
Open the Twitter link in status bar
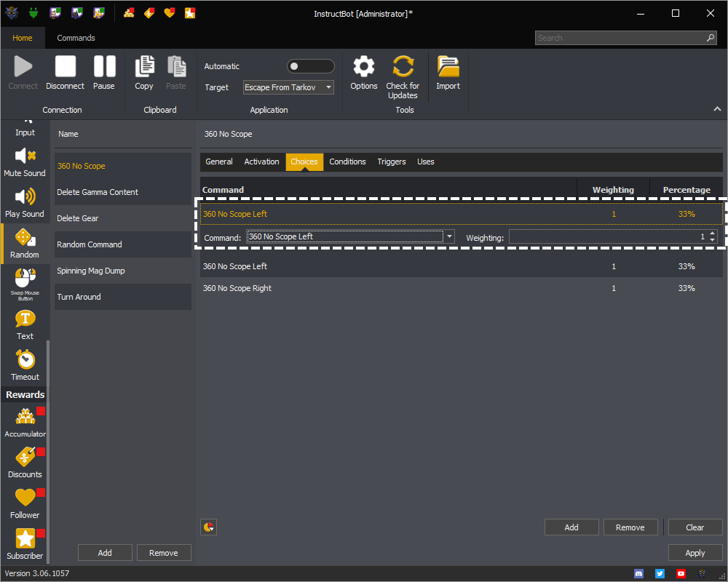pyautogui.click(x=660, y=574)
